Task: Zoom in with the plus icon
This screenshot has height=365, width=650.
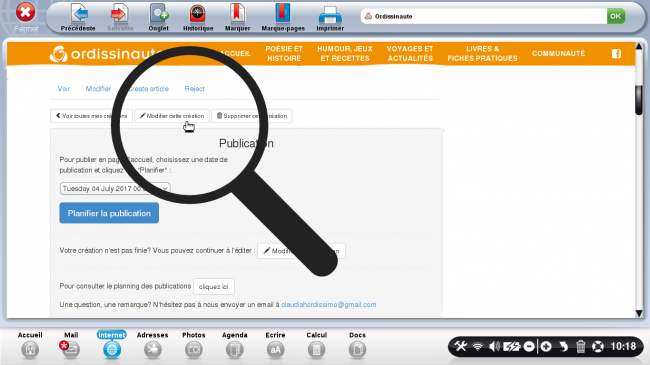Action: pyautogui.click(x=546, y=346)
